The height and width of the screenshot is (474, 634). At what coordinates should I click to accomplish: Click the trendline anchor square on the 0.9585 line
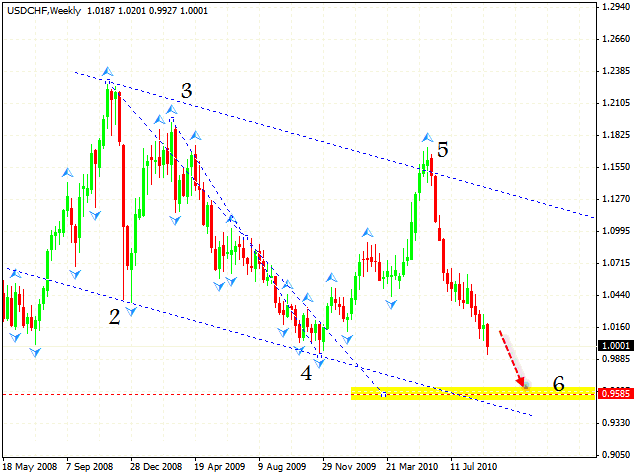click(383, 394)
